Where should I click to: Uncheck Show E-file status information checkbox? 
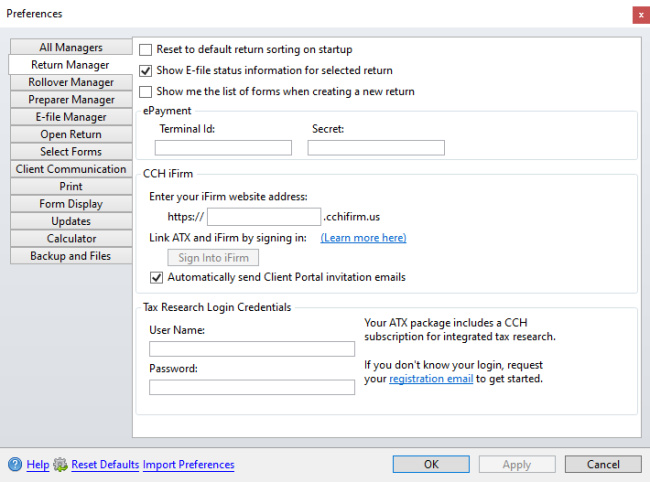146,71
